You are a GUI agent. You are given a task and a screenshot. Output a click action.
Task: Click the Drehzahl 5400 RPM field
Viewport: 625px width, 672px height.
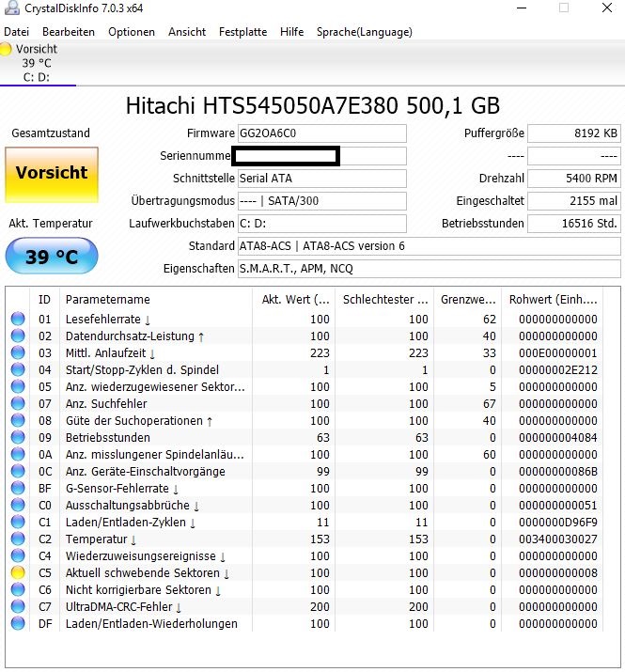574,179
